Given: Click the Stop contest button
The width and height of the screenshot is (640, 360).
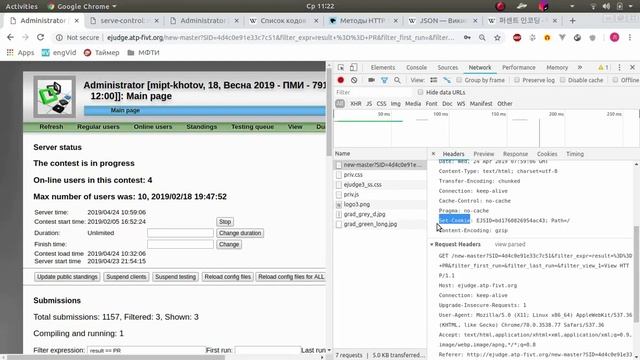Looking at the screenshot, I should click(x=225, y=222).
